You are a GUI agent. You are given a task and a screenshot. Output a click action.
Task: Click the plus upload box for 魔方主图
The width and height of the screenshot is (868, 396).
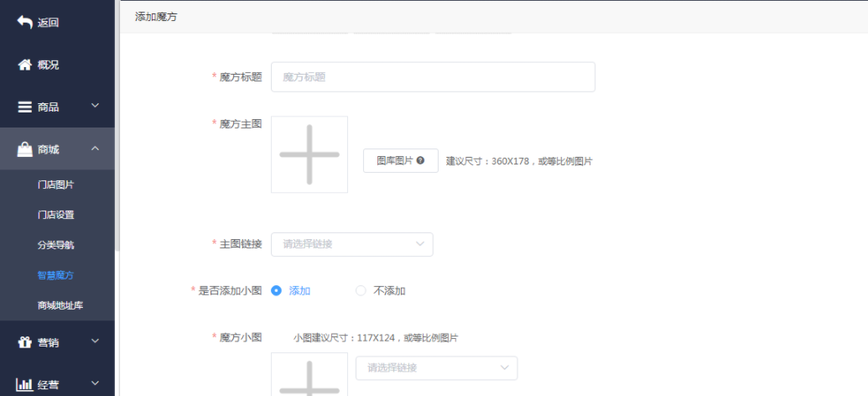pos(309,154)
